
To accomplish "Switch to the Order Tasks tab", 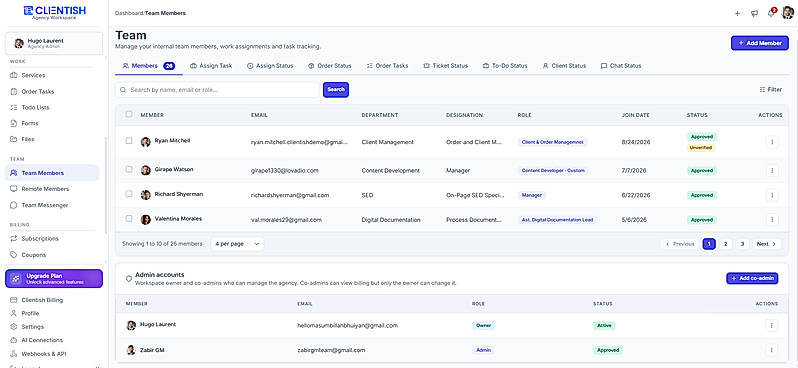I will (x=387, y=66).
